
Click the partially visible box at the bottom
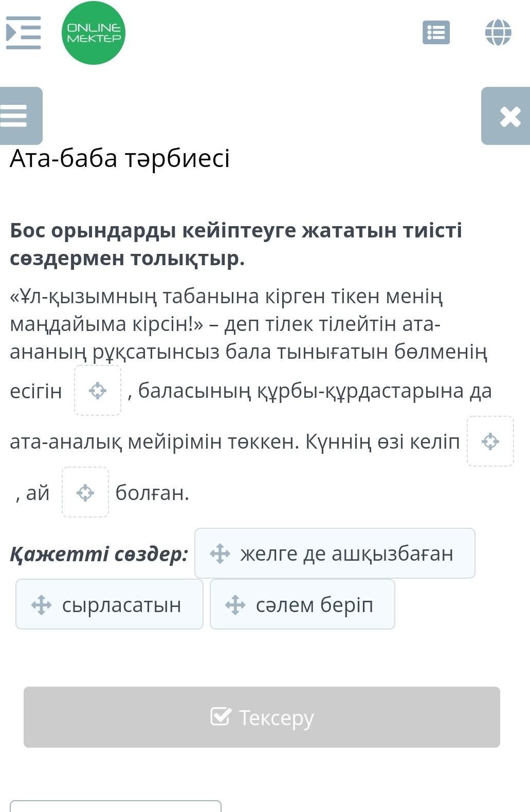pos(116,806)
